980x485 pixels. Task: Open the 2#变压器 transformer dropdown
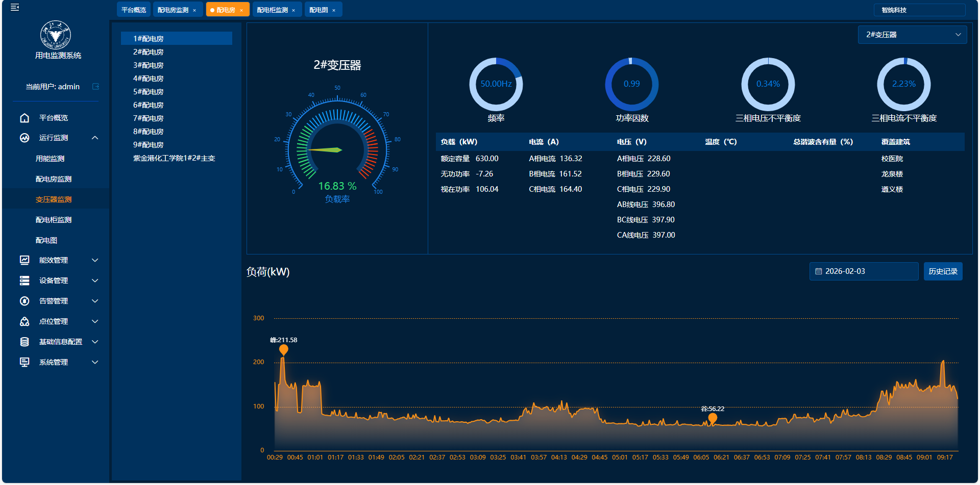click(x=912, y=35)
